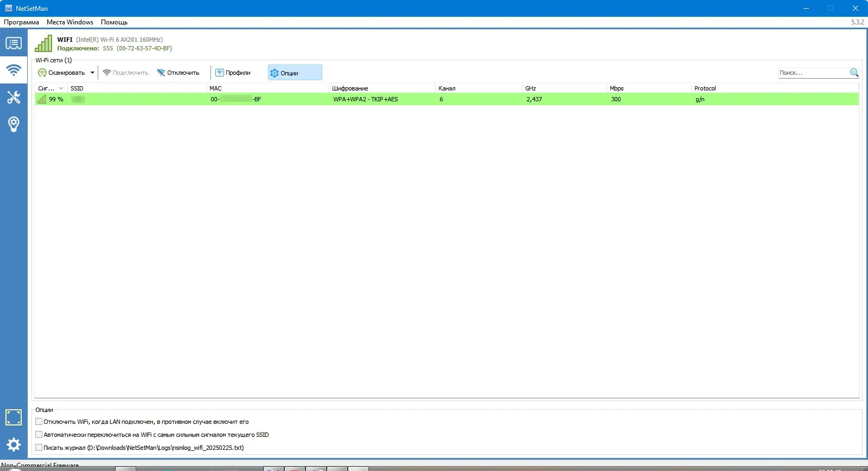Click the MAC address cell in network row
The width and height of the screenshot is (868, 471).
click(236, 99)
